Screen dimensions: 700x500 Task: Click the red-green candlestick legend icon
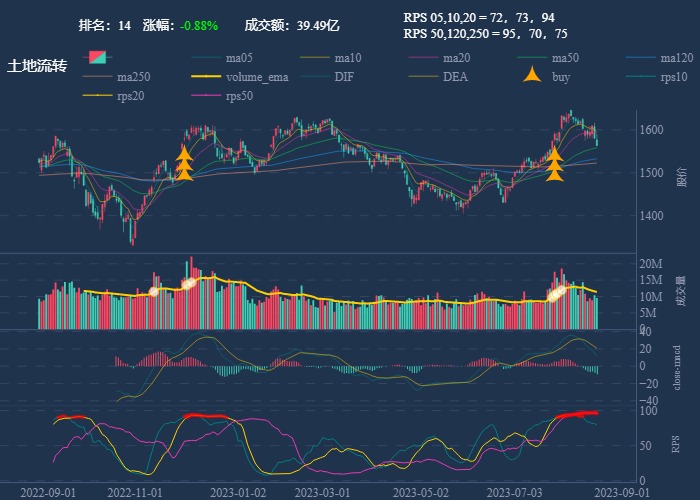(x=99, y=58)
